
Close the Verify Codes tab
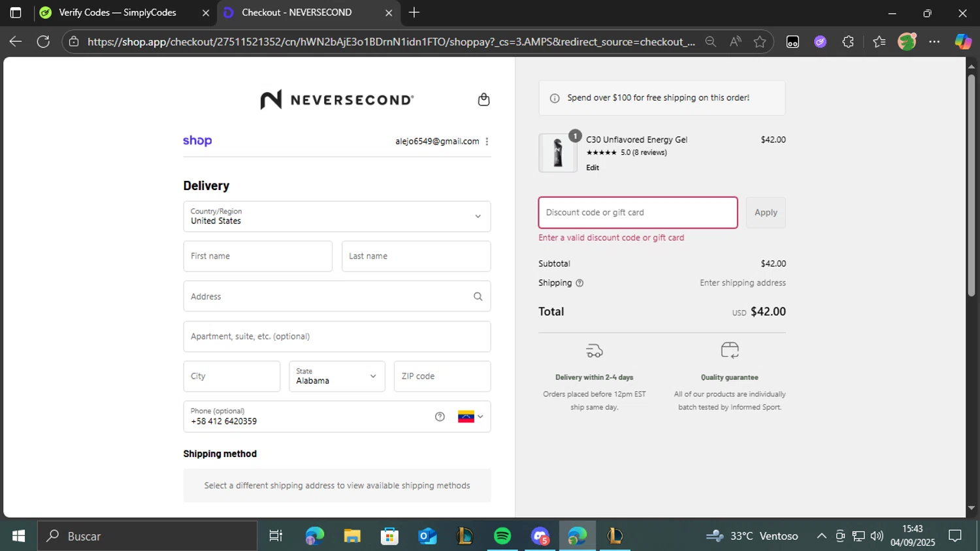tap(205, 12)
